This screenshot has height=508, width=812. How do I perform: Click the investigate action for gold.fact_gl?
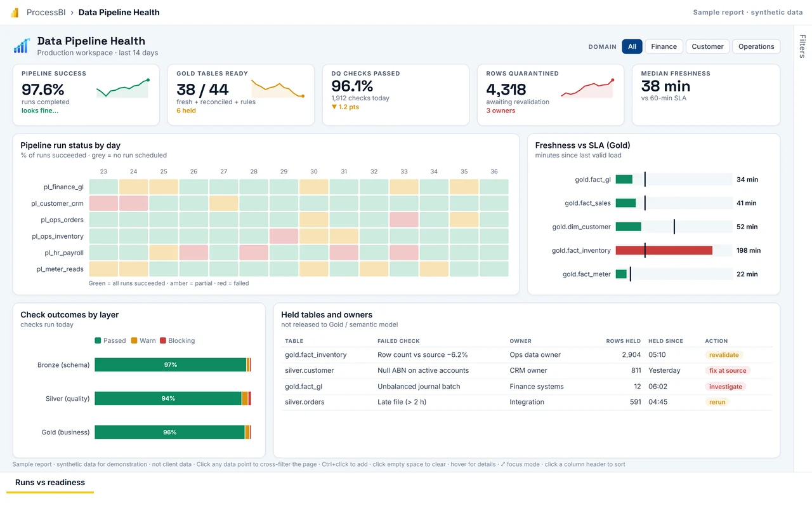726,386
